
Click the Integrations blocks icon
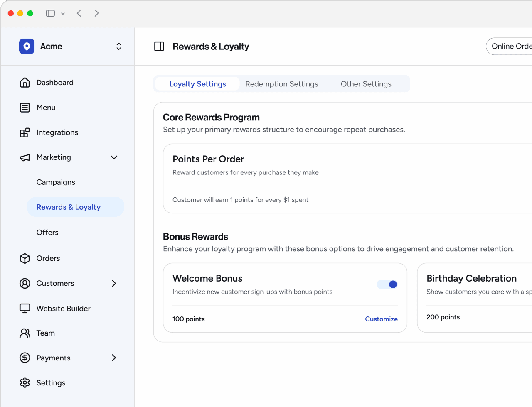point(25,132)
